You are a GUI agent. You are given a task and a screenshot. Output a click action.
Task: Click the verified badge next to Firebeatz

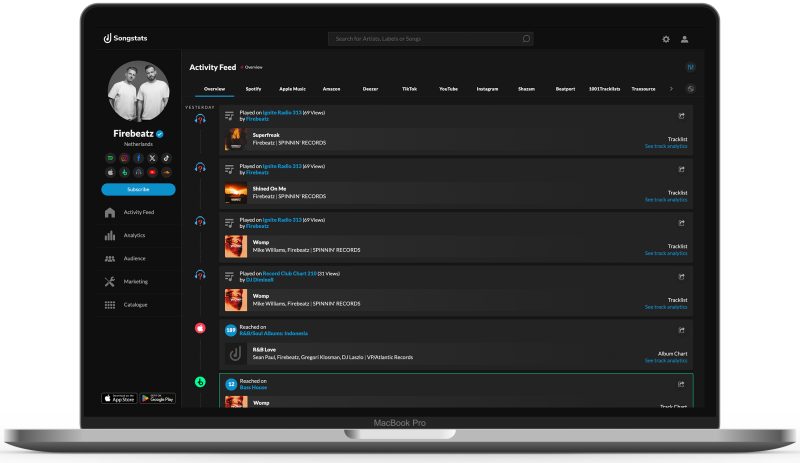160,134
